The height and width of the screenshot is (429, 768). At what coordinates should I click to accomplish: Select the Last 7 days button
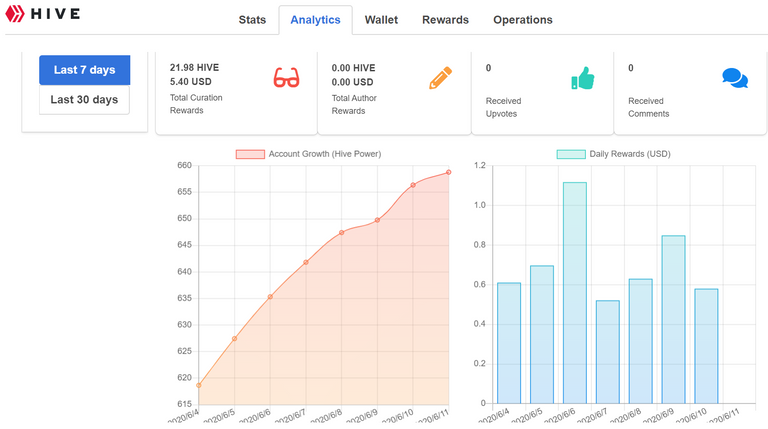click(x=85, y=70)
